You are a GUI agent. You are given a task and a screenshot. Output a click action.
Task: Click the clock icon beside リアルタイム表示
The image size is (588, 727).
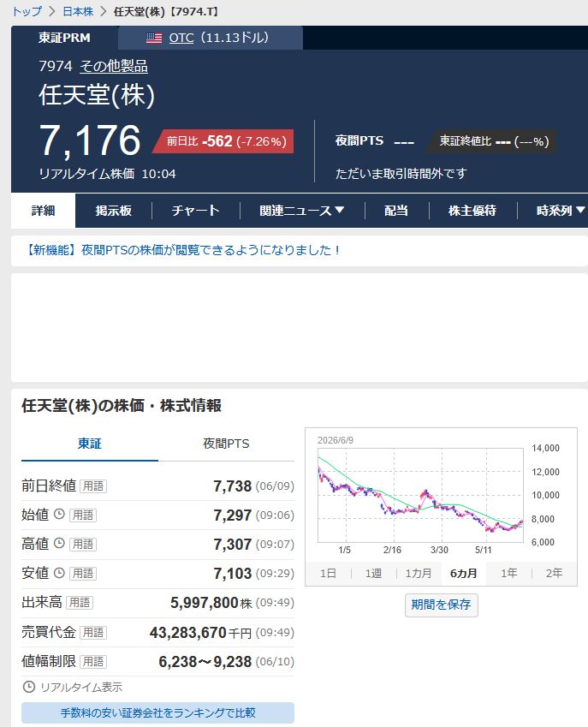coord(29,687)
